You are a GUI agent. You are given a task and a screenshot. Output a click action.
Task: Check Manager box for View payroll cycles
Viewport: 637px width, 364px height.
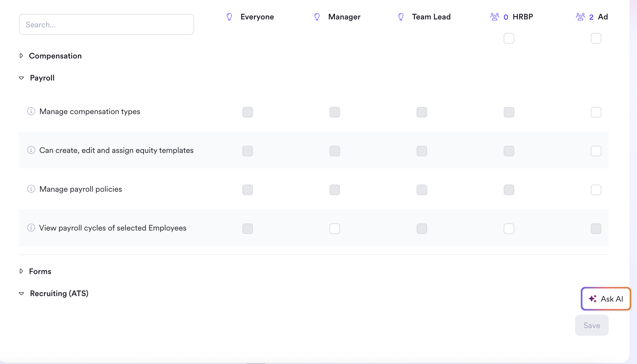tap(335, 229)
